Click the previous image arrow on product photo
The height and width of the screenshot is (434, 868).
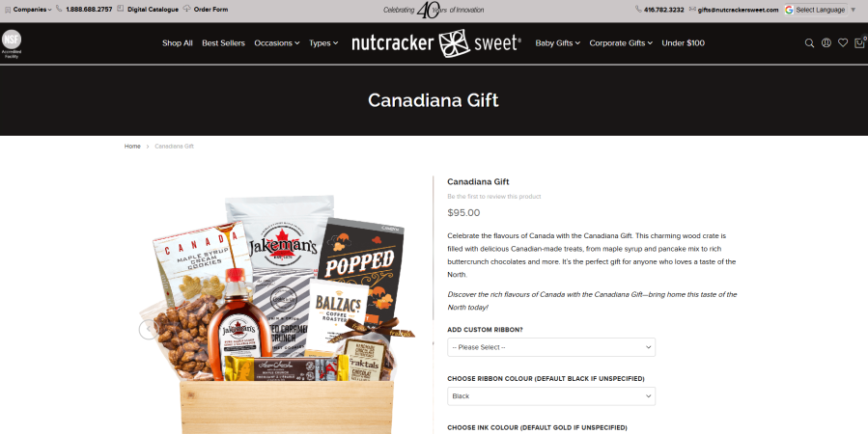point(149,330)
